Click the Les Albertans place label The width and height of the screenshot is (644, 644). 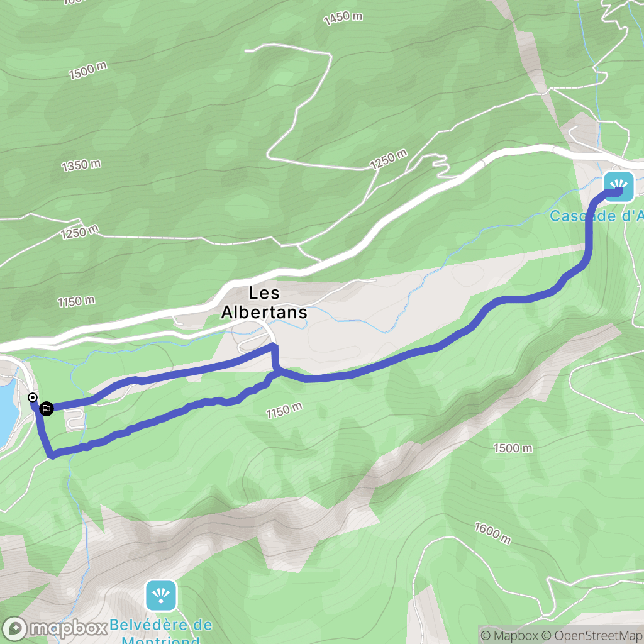pyautogui.click(x=264, y=303)
